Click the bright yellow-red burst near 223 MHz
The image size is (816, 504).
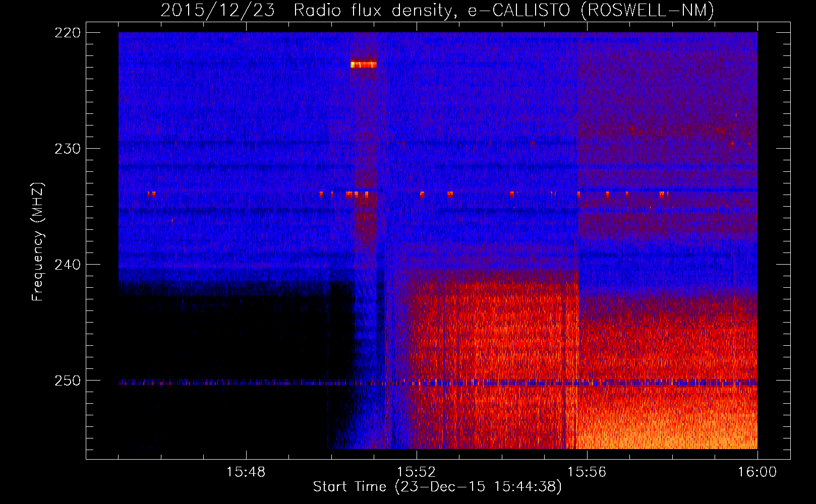coord(364,65)
